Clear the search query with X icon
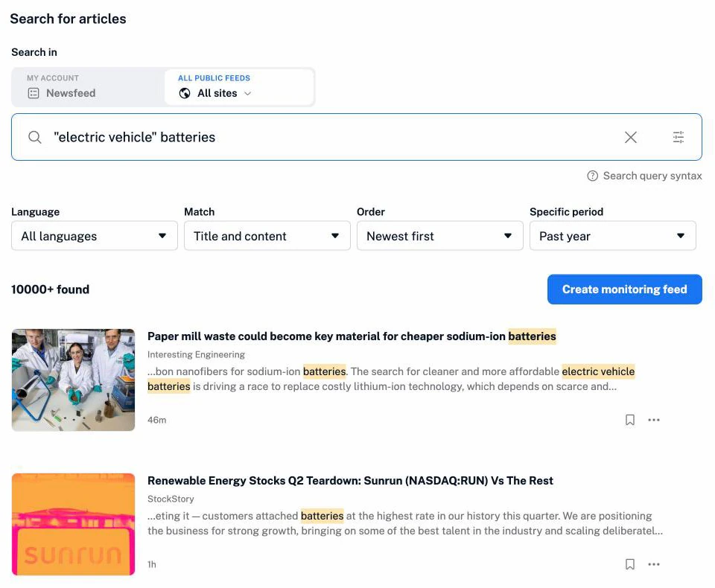715x588 pixels. [x=631, y=137]
